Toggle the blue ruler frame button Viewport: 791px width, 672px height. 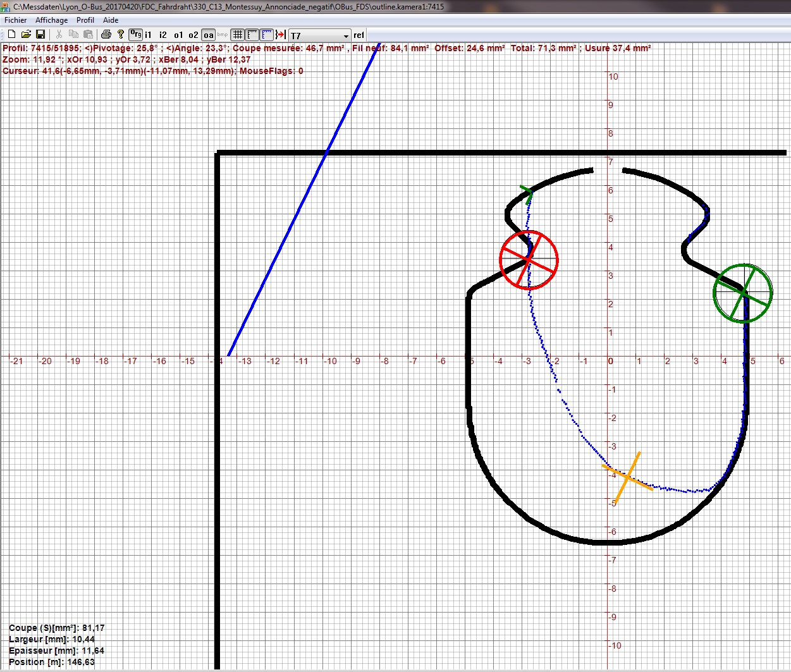point(267,35)
